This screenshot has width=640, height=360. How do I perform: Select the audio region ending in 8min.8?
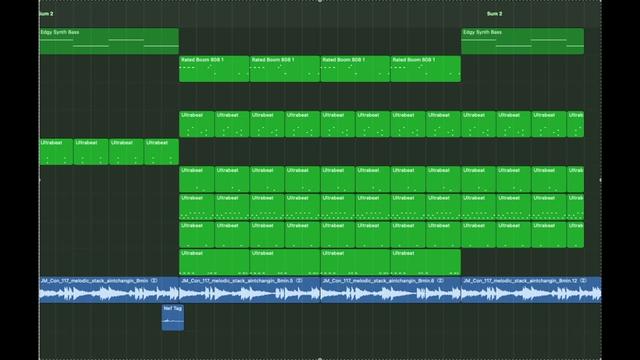point(391,290)
